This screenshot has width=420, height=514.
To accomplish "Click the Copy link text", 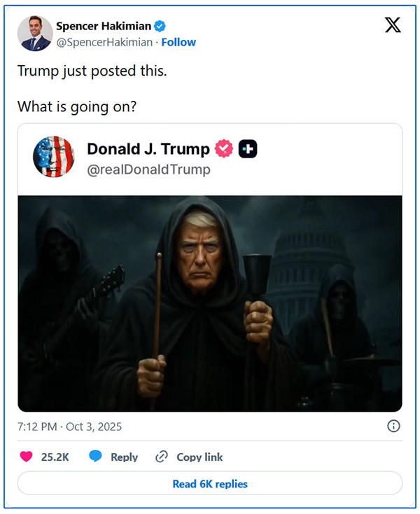I will [x=199, y=457].
